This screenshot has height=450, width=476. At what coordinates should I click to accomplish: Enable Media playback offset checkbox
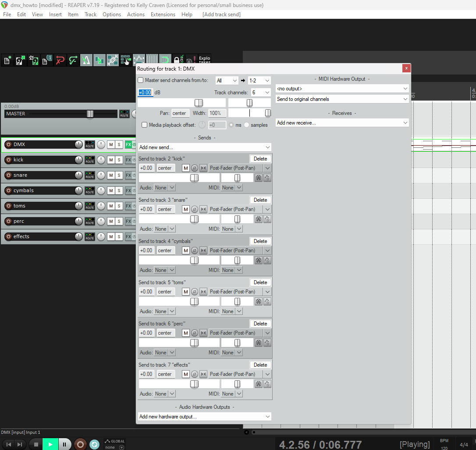click(145, 125)
